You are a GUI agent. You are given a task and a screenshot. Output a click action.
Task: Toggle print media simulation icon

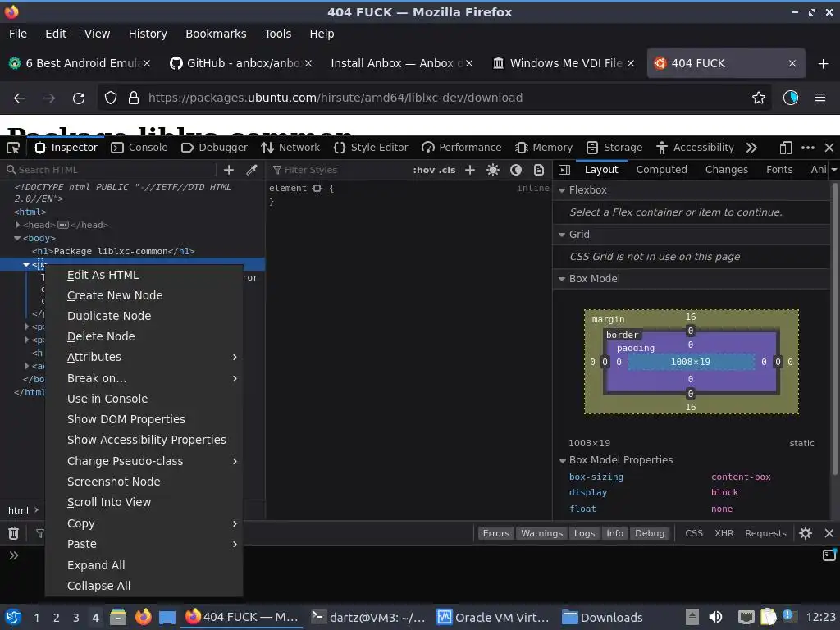pyautogui.click(x=539, y=170)
